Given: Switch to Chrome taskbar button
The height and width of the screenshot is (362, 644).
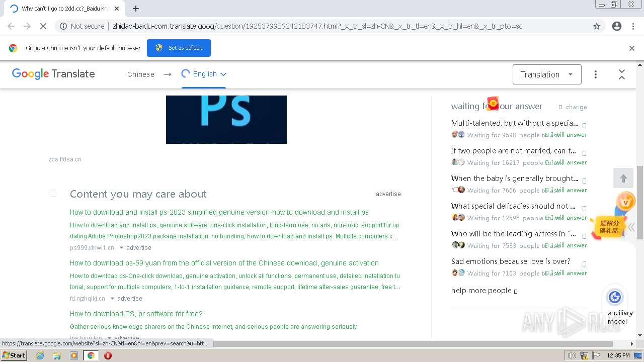Looking at the screenshot, I should [91, 355].
